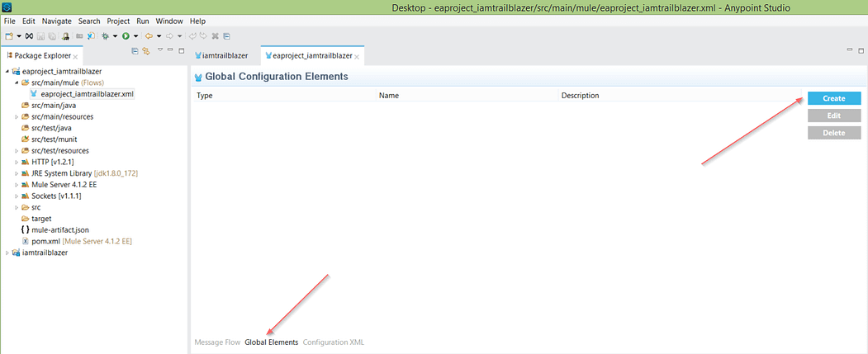The height and width of the screenshot is (354, 868).
Task: Open the Package Explorer View Menu triangle
Action: tap(160, 50)
